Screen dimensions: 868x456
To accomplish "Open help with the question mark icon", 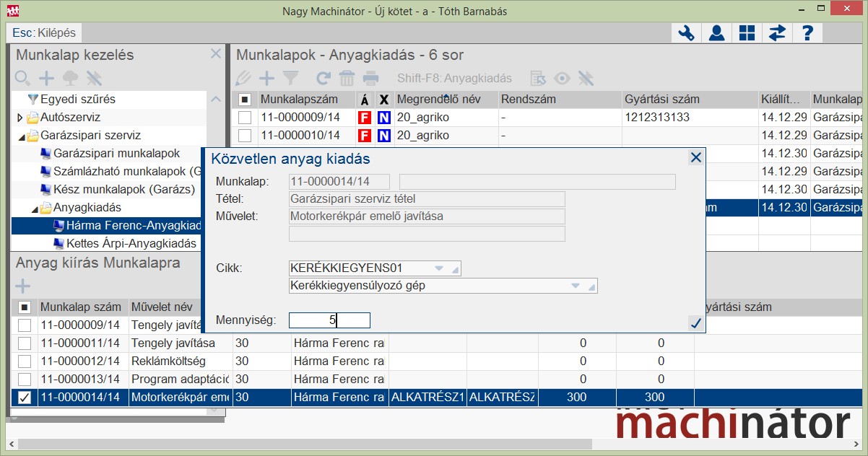I will [807, 33].
